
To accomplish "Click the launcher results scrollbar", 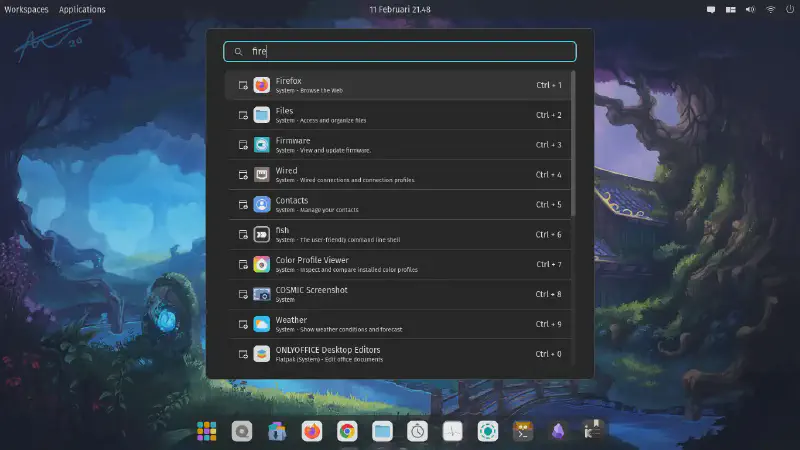I will point(573,142).
